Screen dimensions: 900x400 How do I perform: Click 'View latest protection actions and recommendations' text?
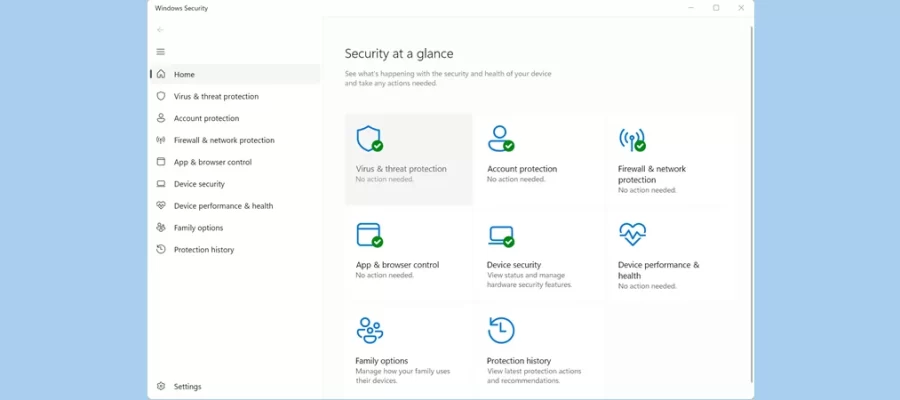(534, 376)
